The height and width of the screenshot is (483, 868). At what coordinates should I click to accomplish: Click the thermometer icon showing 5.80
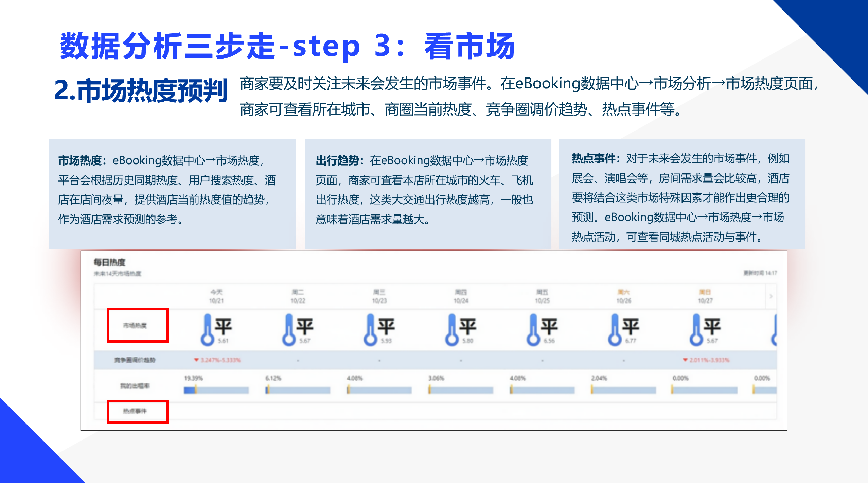(451, 329)
